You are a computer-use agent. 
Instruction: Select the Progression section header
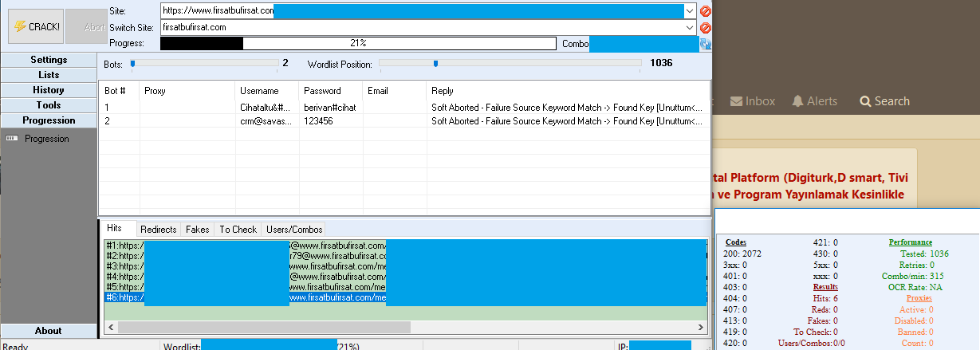click(x=49, y=120)
